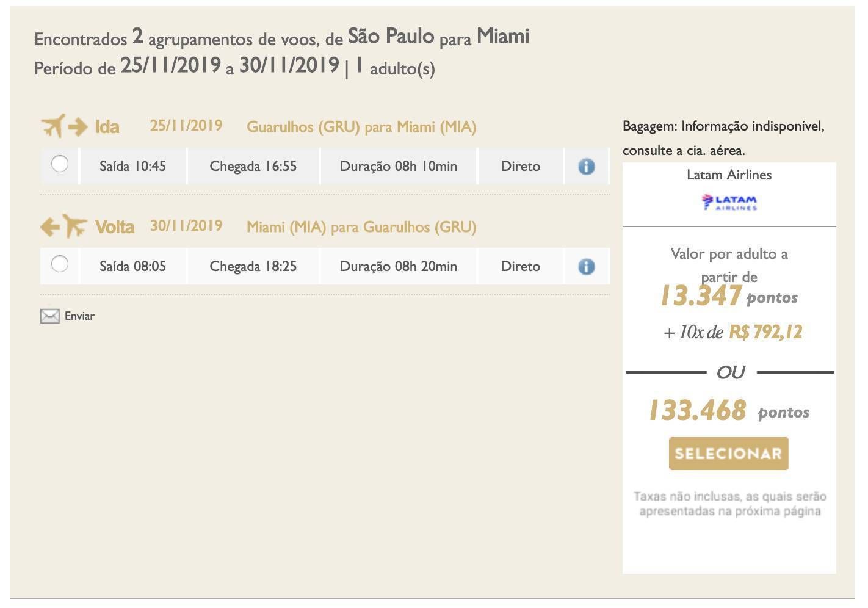Click the Miami (MIA) para Guarulhos (GRU) heading
Screen dimensions: 868x608
point(361,227)
